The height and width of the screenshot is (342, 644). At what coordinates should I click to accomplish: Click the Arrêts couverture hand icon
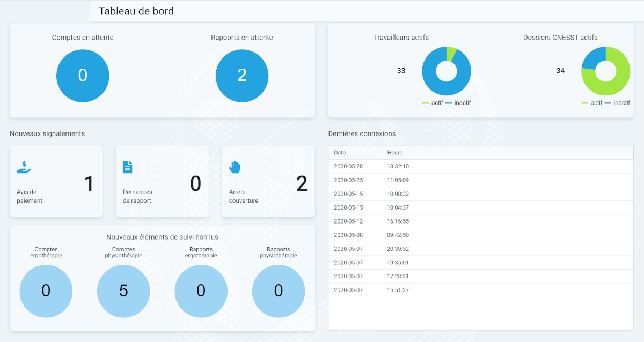pyautogui.click(x=235, y=167)
